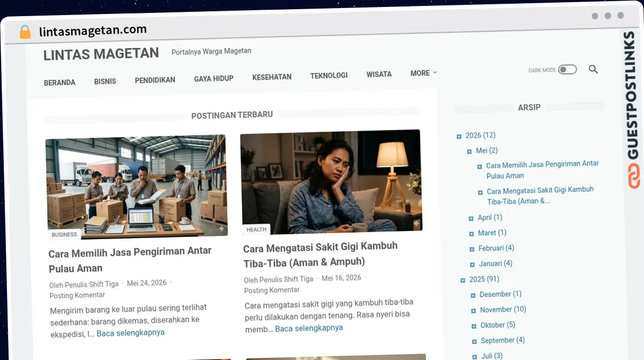644x360 pixels.
Task: Open the TEKNOLOGI menu item
Action: pos(329,76)
